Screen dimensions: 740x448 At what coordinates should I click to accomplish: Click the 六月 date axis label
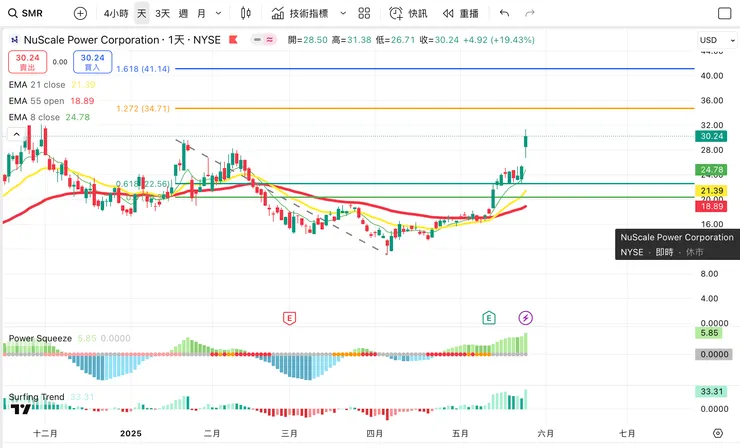click(x=545, y=433)
